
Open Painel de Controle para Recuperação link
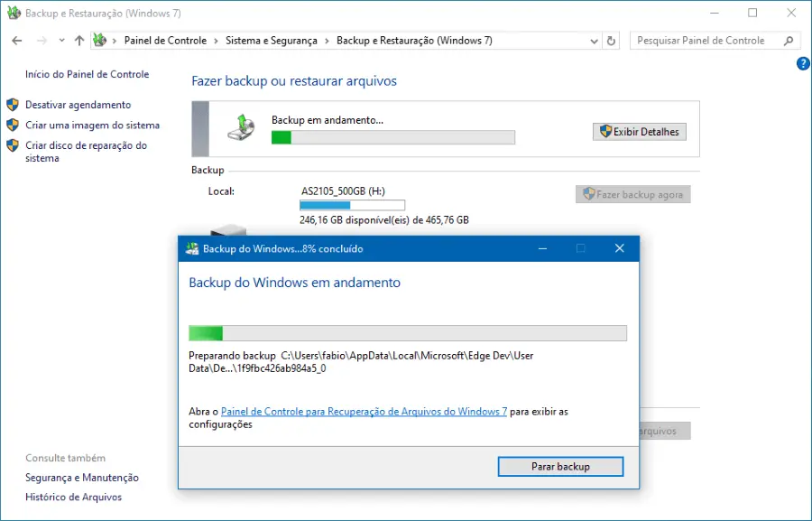point(364,412)
